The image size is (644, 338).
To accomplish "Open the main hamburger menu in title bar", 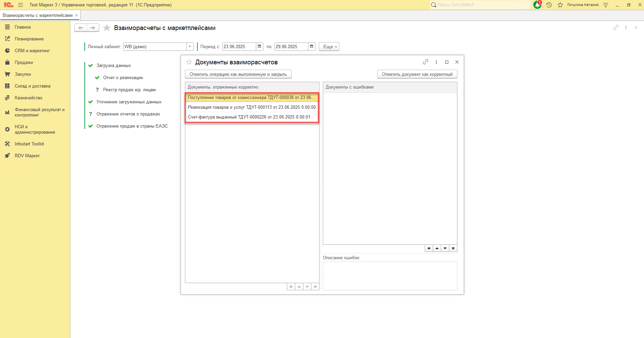I will point(21,5).
